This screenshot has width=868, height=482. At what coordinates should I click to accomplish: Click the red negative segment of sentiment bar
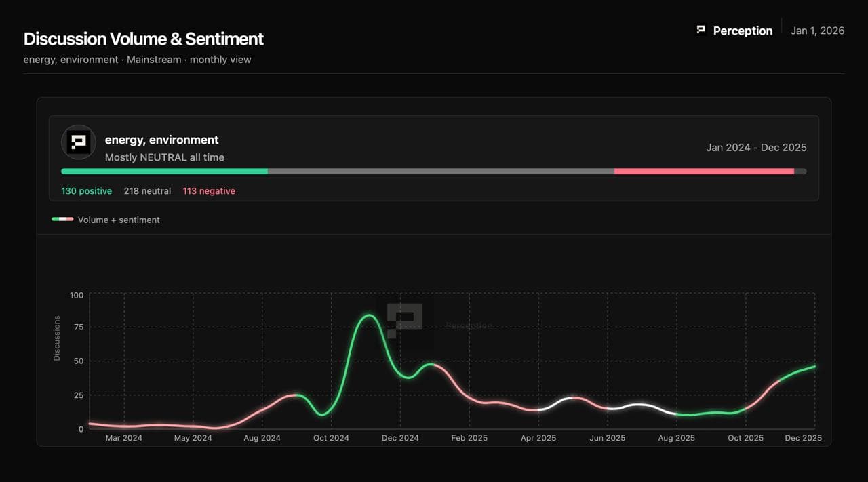(704, 172)
